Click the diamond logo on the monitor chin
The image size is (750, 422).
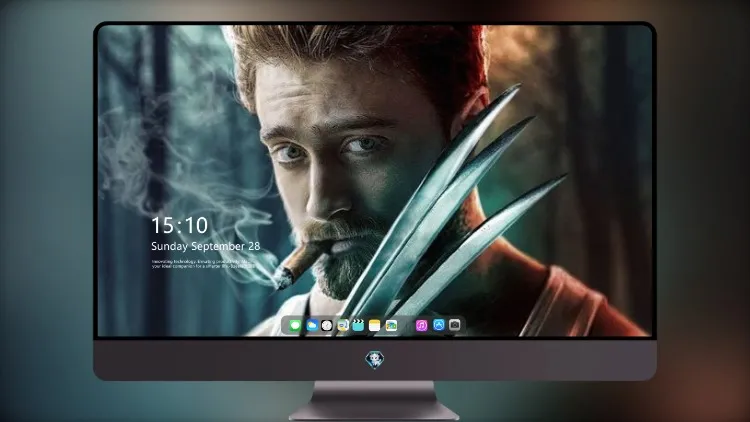tap(375, 360)
